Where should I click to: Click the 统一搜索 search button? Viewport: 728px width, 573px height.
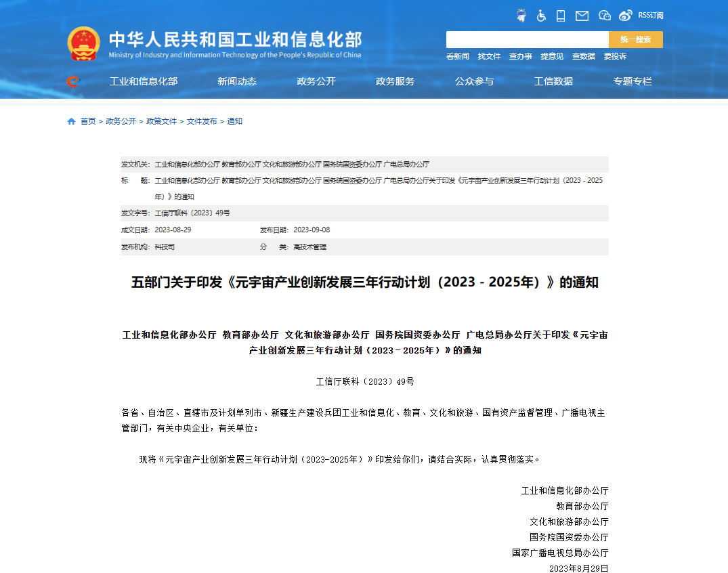coord(635,39)
